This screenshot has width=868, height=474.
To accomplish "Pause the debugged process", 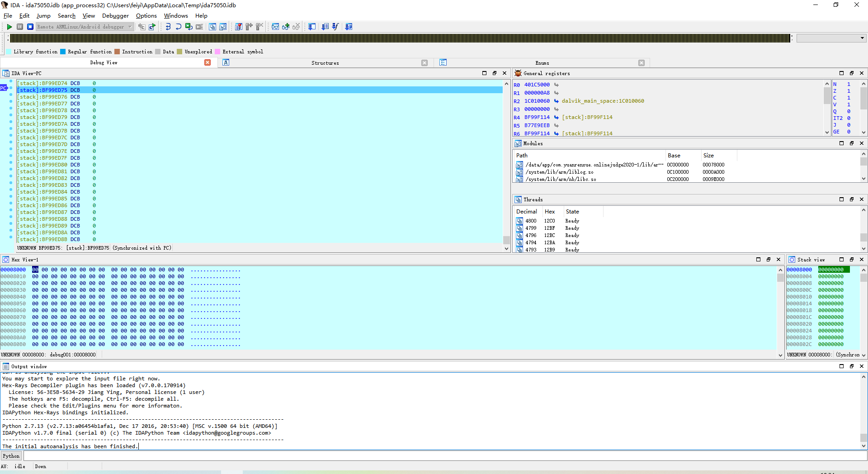I will pyautogui.click(x=20, y=27).
